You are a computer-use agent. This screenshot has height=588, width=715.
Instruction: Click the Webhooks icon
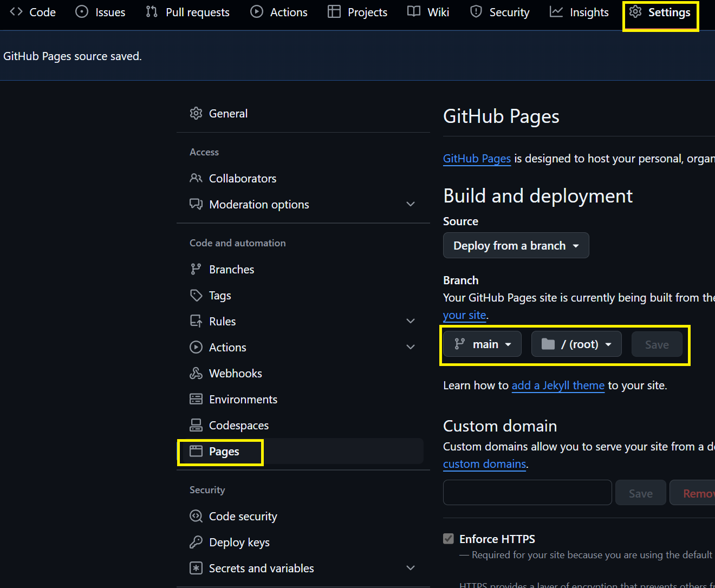196,373
